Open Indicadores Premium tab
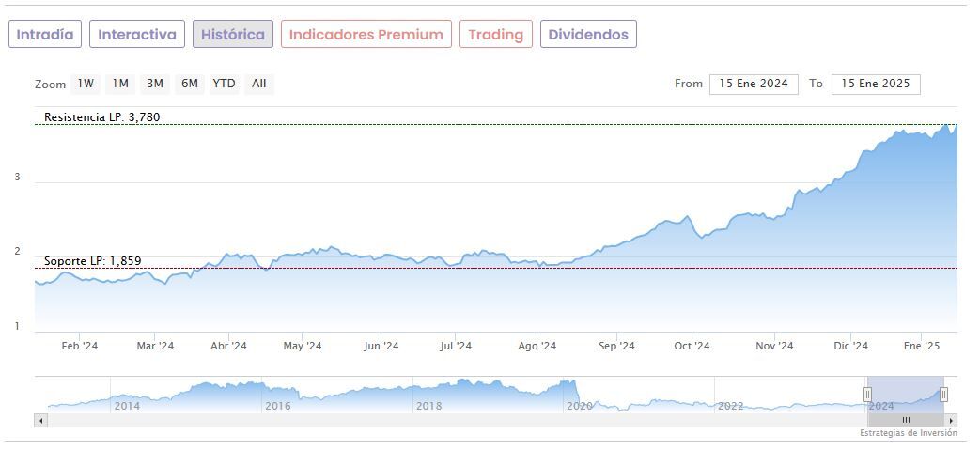The height and width of the screenshot is (450, 980). coord(366,35)
